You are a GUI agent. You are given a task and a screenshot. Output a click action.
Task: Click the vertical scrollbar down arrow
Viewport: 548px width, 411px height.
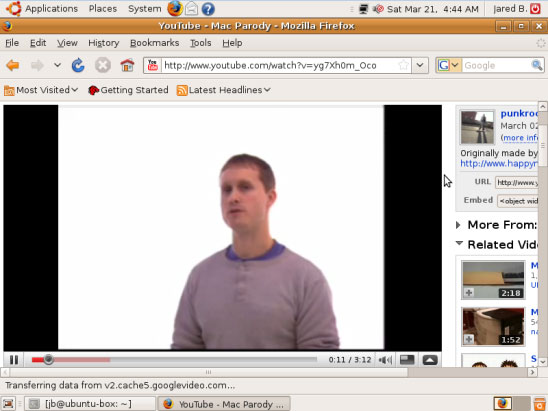[x=542, y=362]
